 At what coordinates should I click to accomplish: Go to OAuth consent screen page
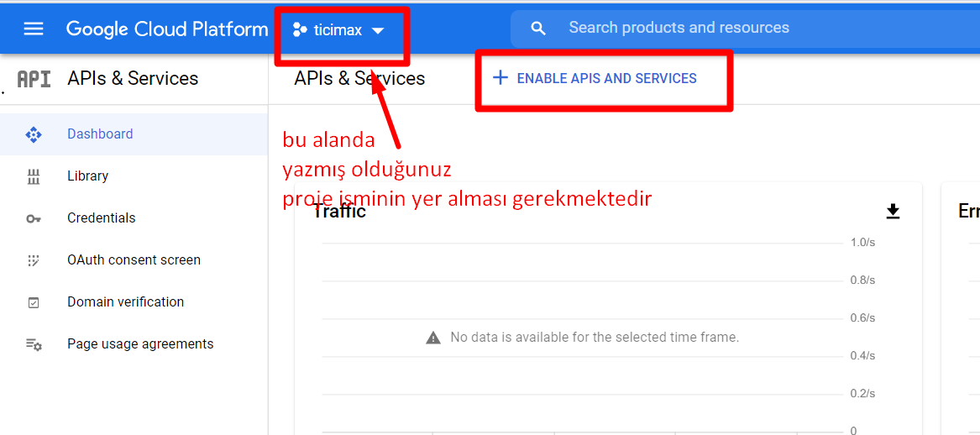[134, 260]
